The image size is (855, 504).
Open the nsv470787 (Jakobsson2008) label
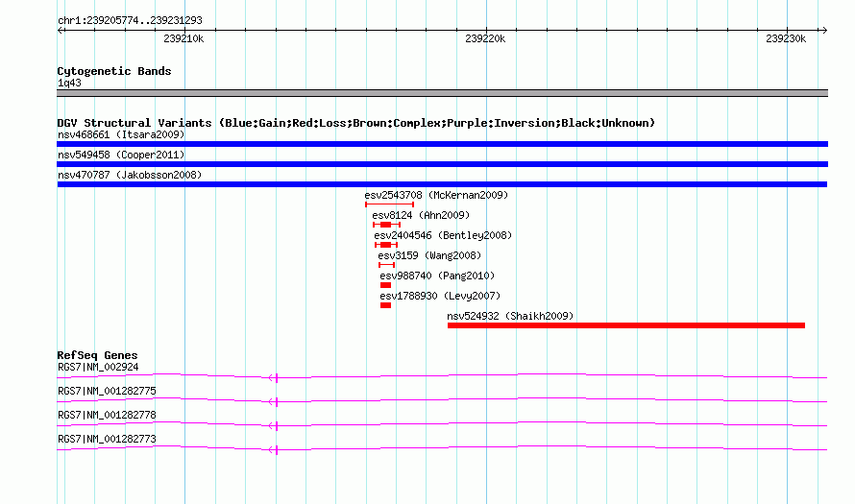130,175
